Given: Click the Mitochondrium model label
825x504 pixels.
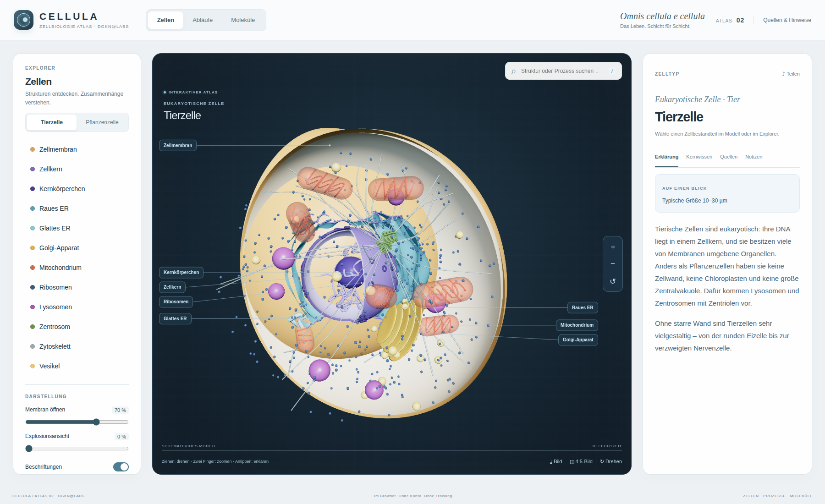Looking at the screenshot, I should pyautogui.click(x=577, y=325).
